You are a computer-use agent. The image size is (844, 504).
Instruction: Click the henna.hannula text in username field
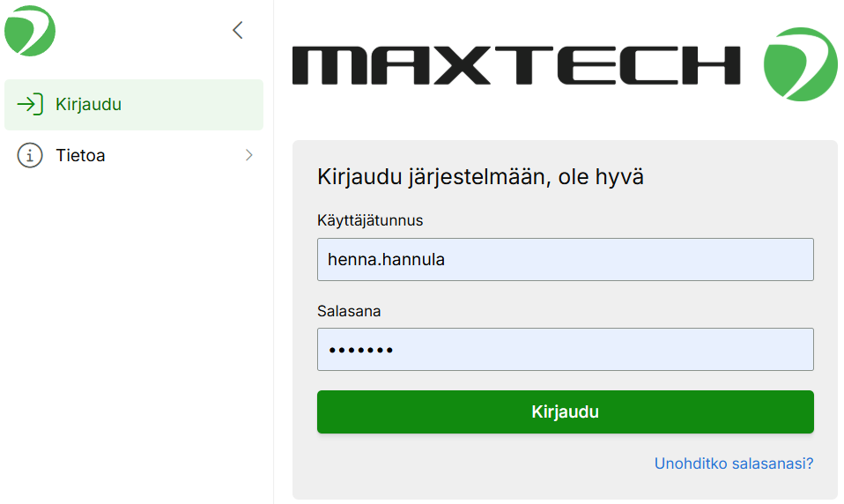387,260
